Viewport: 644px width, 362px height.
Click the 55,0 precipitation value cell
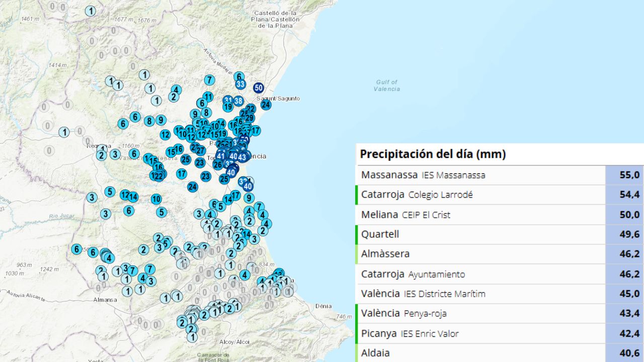tap(624, 175)
